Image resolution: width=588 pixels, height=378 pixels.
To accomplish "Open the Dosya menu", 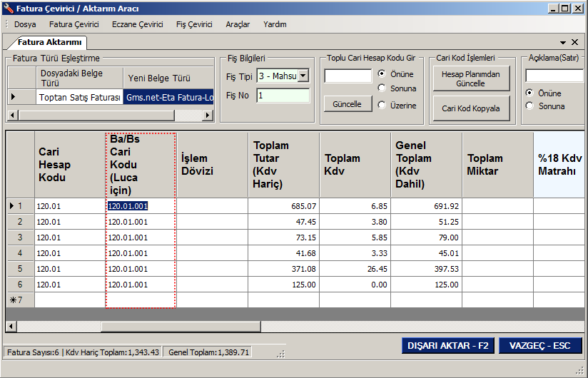I will click(25, 24).
